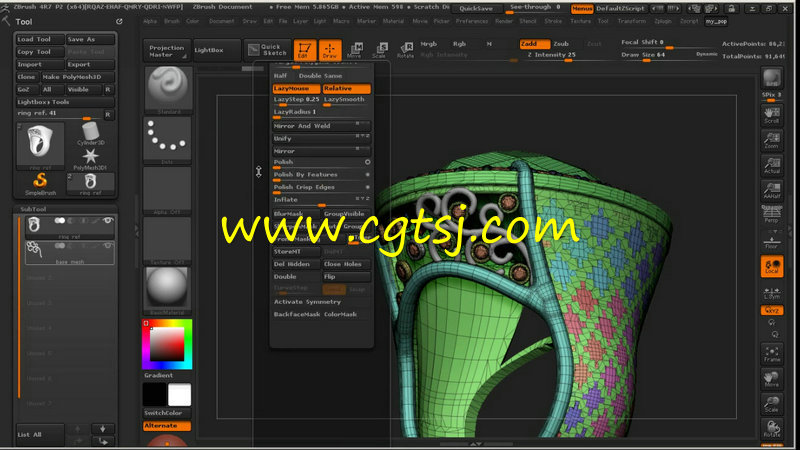Activate the Draw mode icon
800x450 pixels.
[x=330, y=50]
